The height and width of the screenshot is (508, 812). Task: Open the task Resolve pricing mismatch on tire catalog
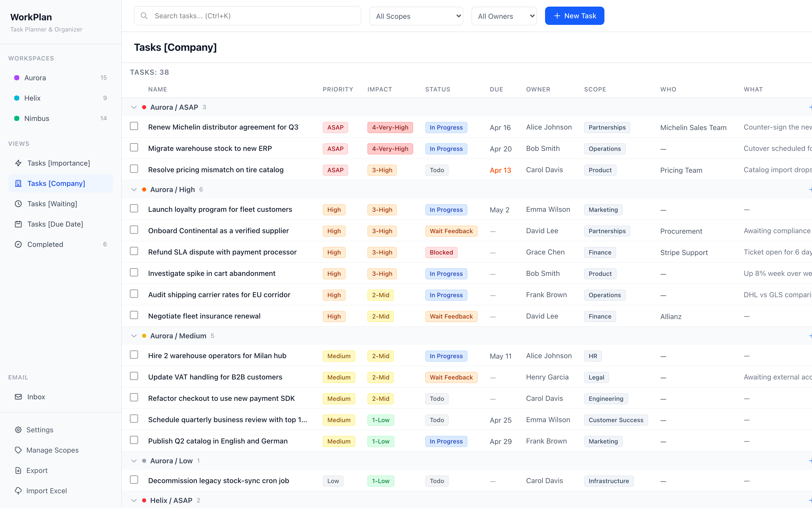click(x=216, y=170)
